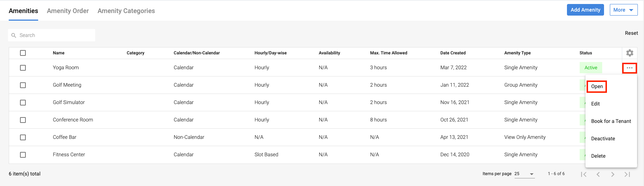Click the Yoga Room three-dot actions icon

(629, 68)
